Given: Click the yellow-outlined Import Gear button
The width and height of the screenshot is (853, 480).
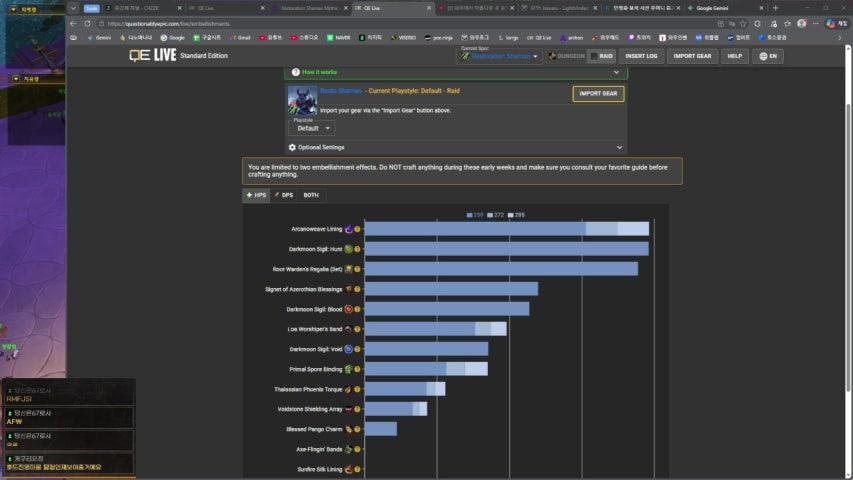Looking at the screenshot, I should pyautogui.click(x=598, y=94).
